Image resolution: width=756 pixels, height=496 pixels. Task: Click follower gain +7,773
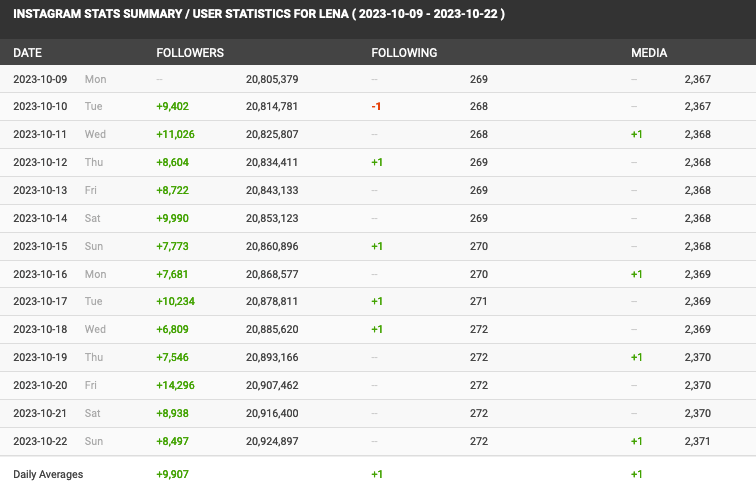(173, 246)
